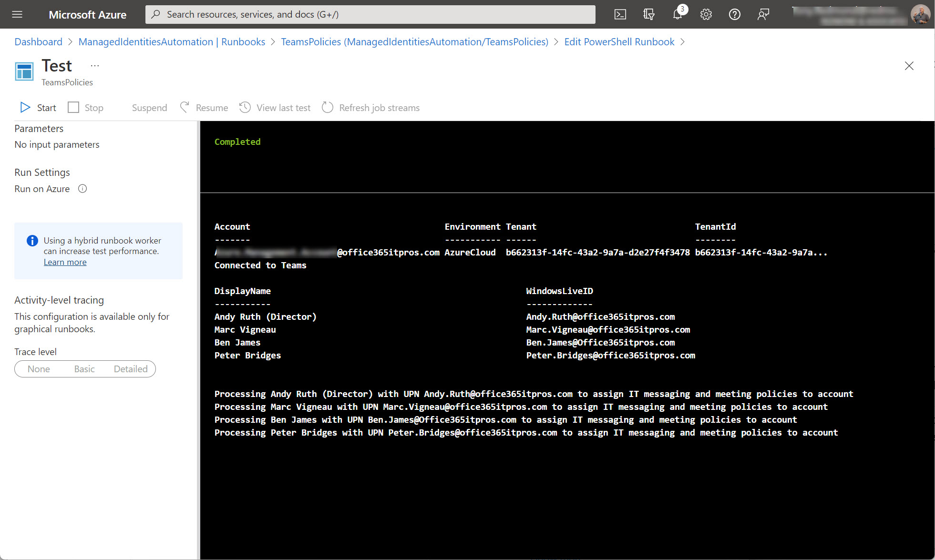Click the 'Processing Marc Vigneau' output line

point(521,407)
